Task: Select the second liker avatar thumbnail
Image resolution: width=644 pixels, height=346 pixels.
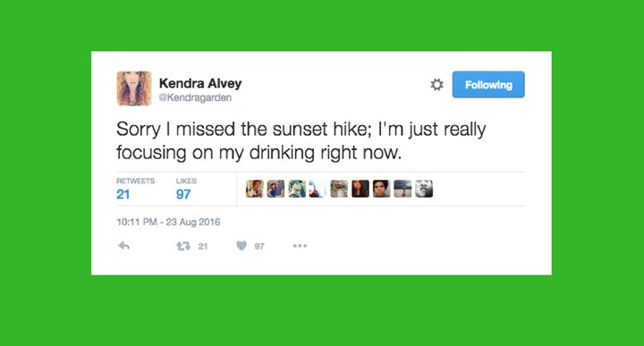Action: click(275, 189)
